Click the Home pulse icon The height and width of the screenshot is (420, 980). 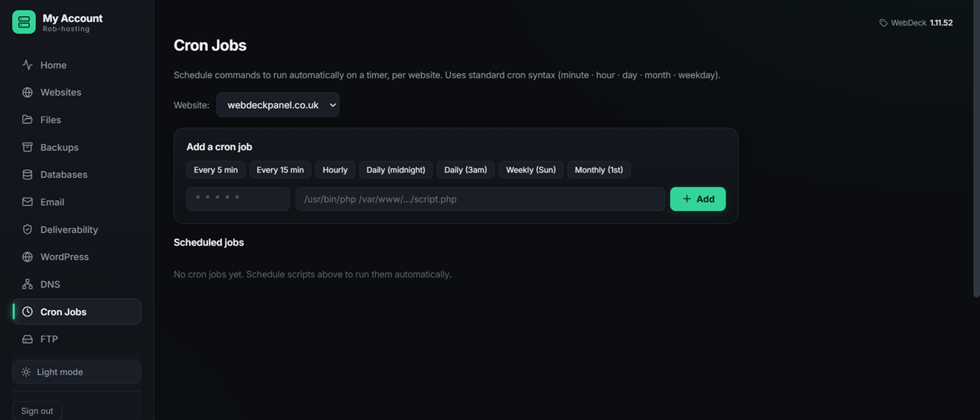(28, 65)
